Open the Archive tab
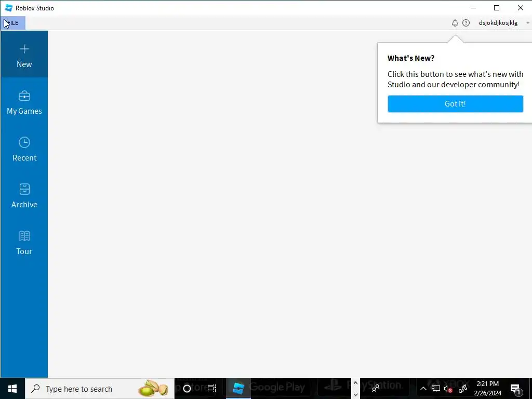Screen dimensions: 532x399 click(x=24, y=196)
